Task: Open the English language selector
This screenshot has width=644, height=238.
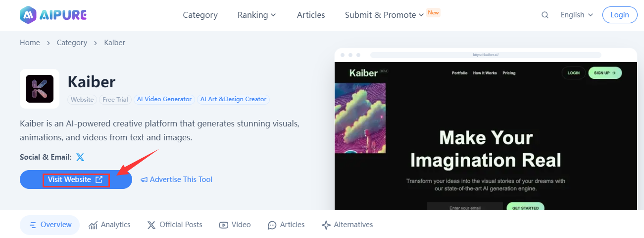Action: (x=577, y=15)
